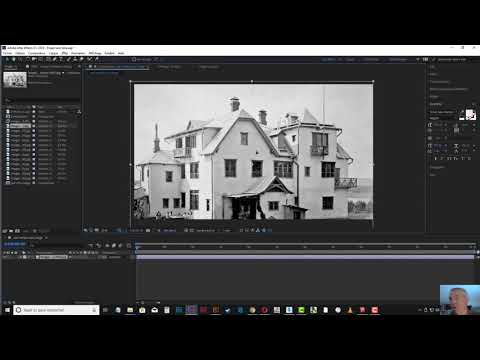Open the Info panel header on the right
This screenshot has height=360, width=480.
tap(432, 67)
